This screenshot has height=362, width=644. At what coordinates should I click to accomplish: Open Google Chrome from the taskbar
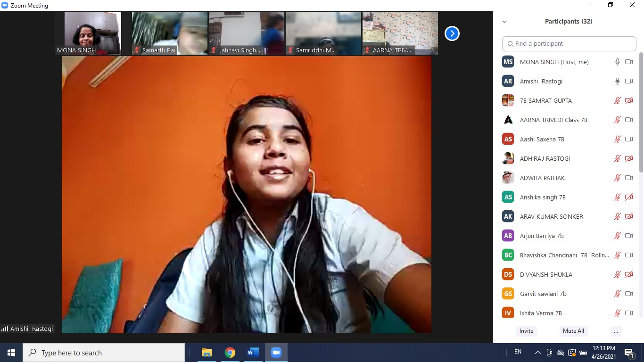230,353
